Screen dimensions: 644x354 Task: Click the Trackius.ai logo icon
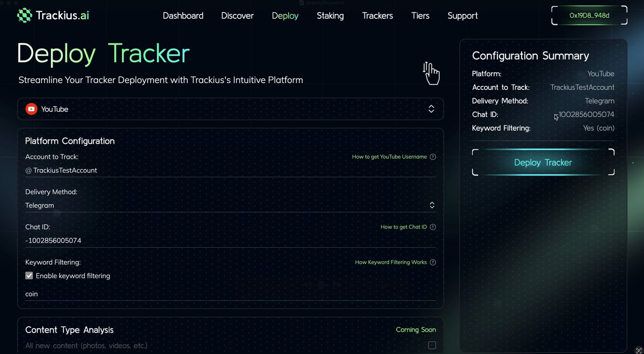click(x=25, y=16)
